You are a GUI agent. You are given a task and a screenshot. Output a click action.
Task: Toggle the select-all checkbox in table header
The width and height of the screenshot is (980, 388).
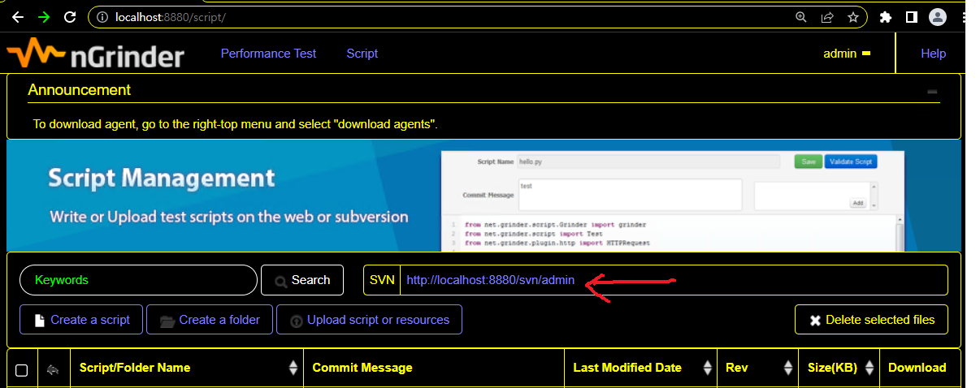(x=22, y=370)
